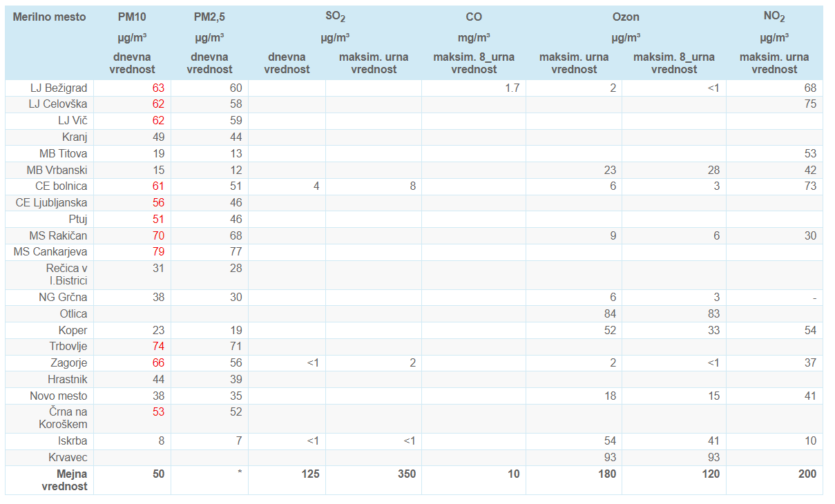Image resolution: width=835 pixels, height=504 pixels.
Task: Click the NO2 value 75 for LJ Celovška
Action: (809, 104)
